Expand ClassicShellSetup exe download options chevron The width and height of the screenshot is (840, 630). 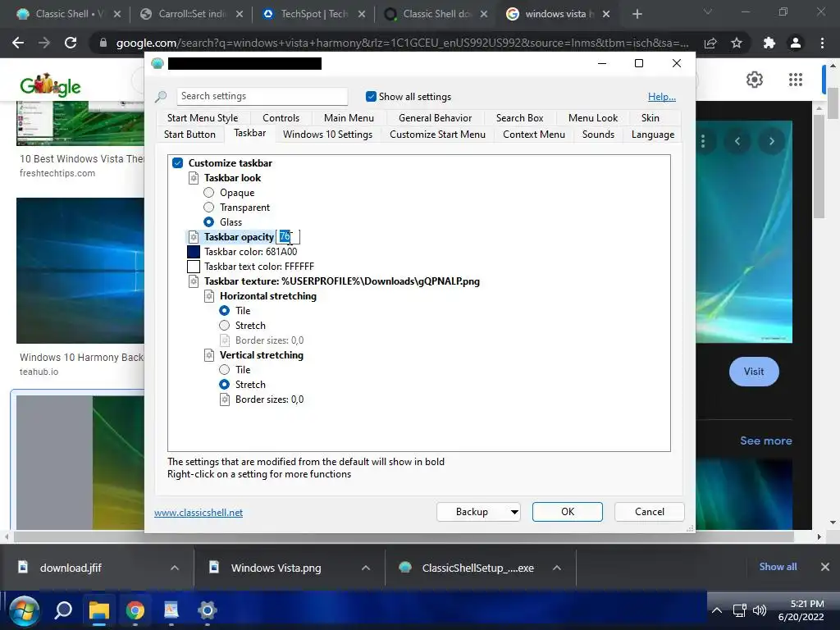557,568
